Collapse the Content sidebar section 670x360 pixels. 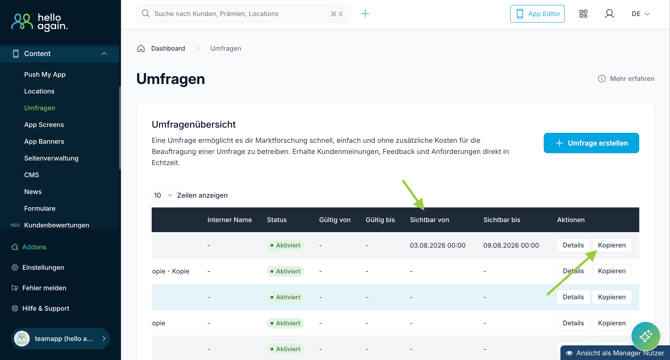pos(104,53)
